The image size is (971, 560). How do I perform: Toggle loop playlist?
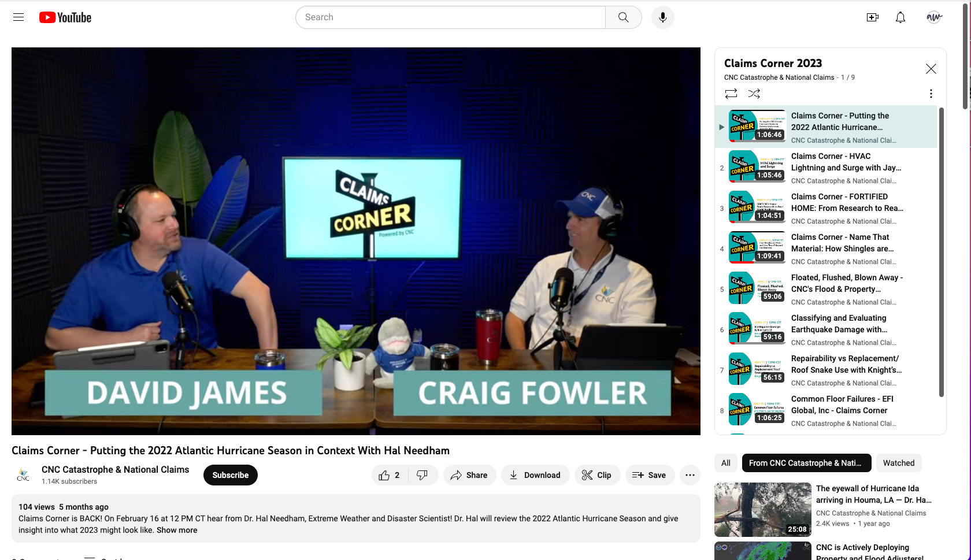[x=731, y=94]
